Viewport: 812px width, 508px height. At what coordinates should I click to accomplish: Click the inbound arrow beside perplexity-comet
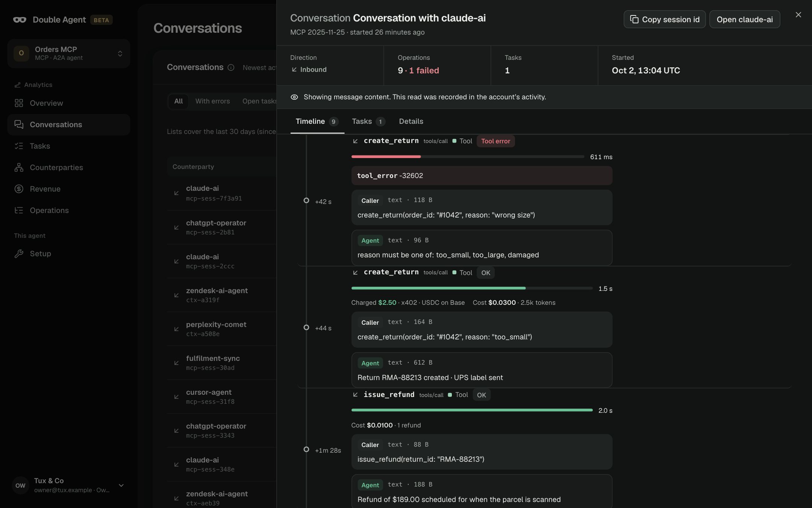176,329
